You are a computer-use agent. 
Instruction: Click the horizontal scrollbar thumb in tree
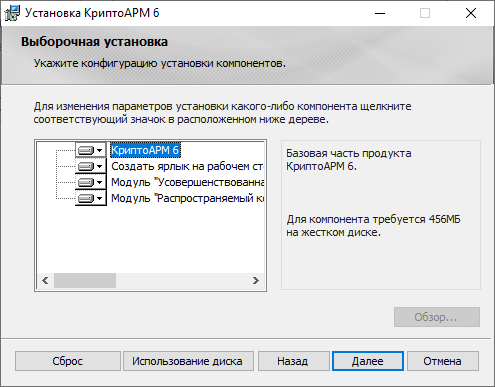85,280
